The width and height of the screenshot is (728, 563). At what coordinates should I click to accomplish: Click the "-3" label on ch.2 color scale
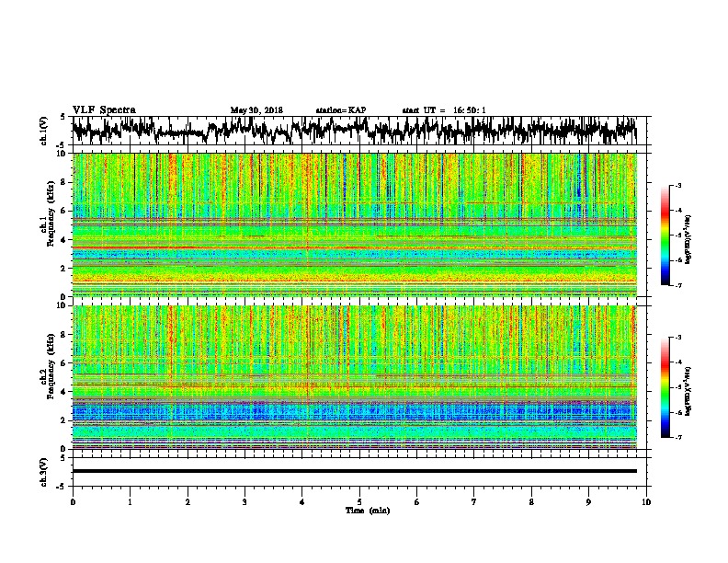click(677, 338)
